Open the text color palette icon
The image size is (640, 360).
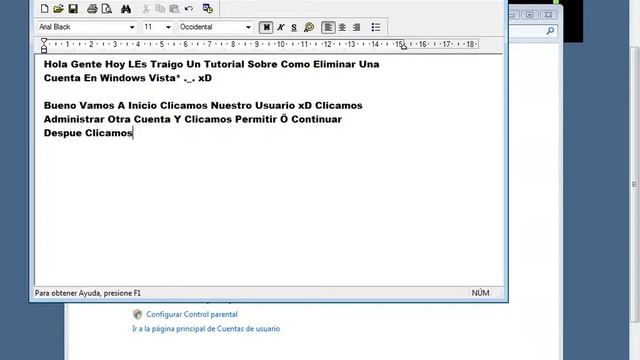pos(309,27)
